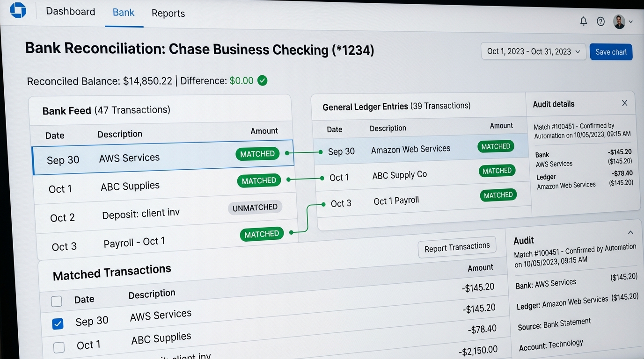
Task: Click the Report Transactions button
Action: tap(457, 247)
